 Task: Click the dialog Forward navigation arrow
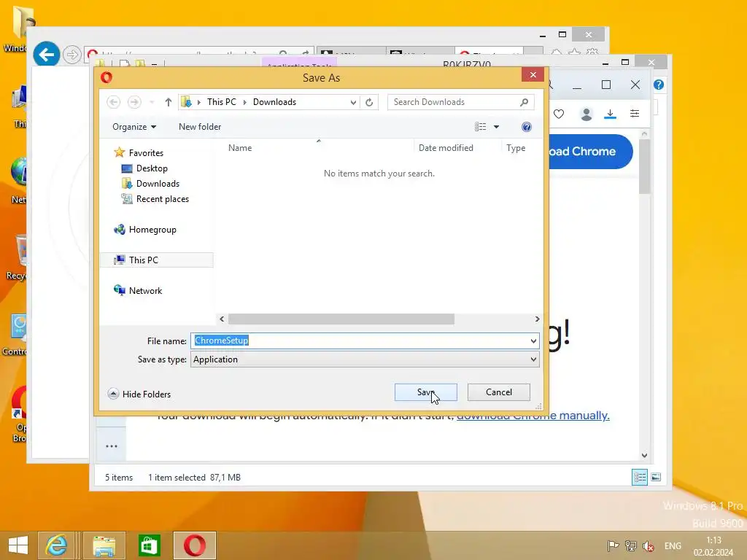[x=134, y=102]
